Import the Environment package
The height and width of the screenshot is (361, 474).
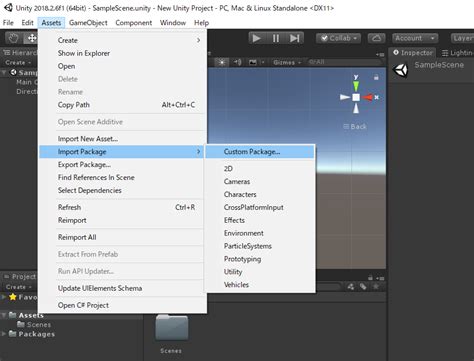(x=260, y=233)
